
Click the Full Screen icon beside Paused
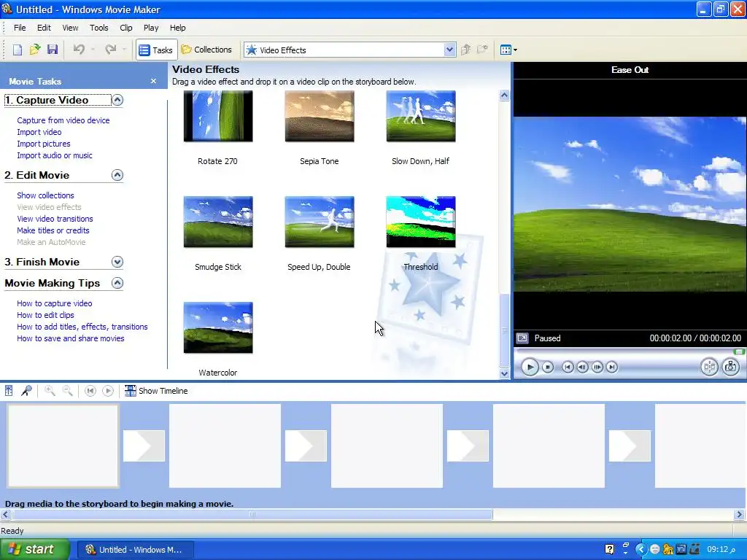(x=522, y=338)
